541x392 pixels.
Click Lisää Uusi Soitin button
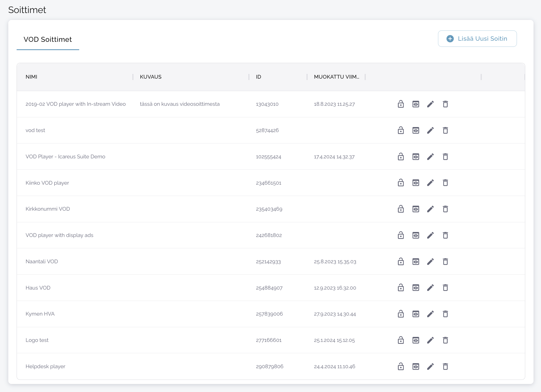coord(477,39)
